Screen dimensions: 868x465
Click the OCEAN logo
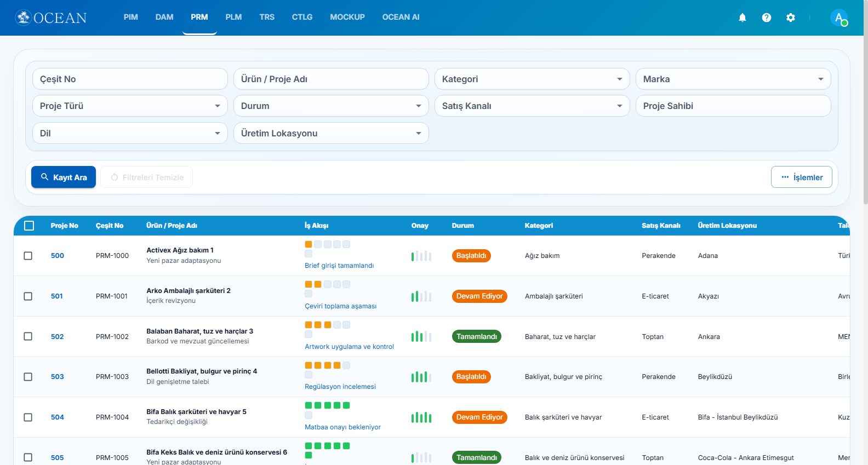pyautogui.click(x=51, y=18)
